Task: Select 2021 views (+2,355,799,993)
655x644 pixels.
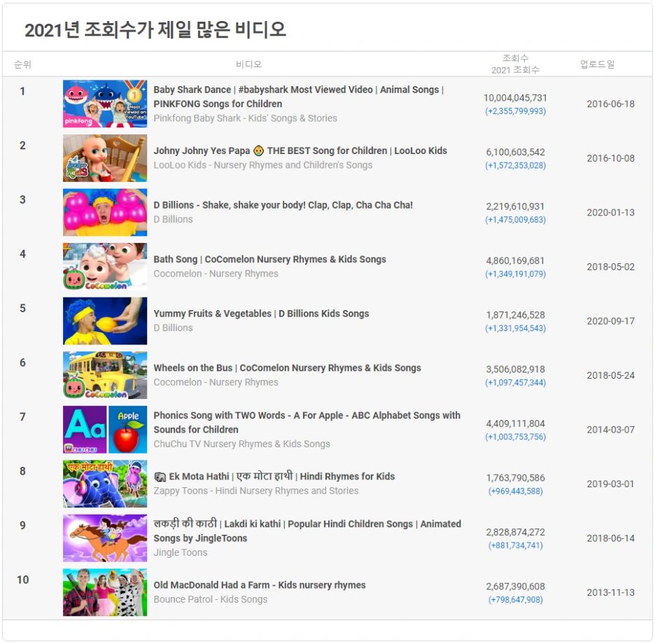Action: coord(515,111)
